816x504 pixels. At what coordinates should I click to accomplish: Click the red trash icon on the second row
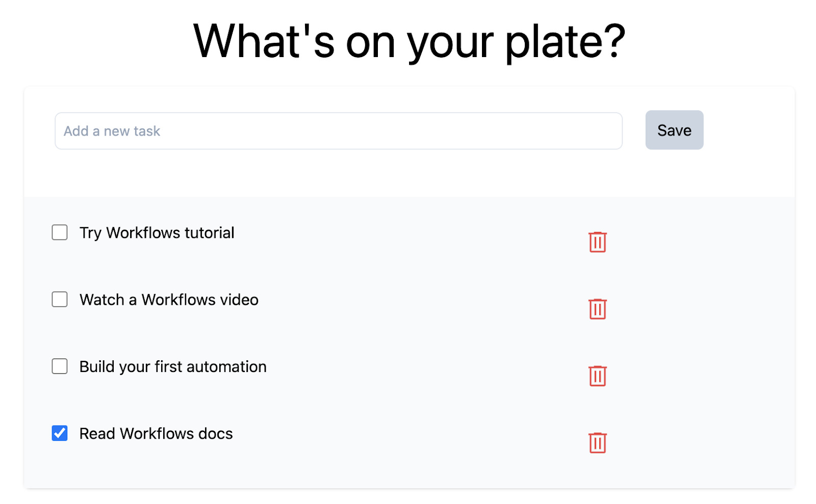(x=597, y=309)
